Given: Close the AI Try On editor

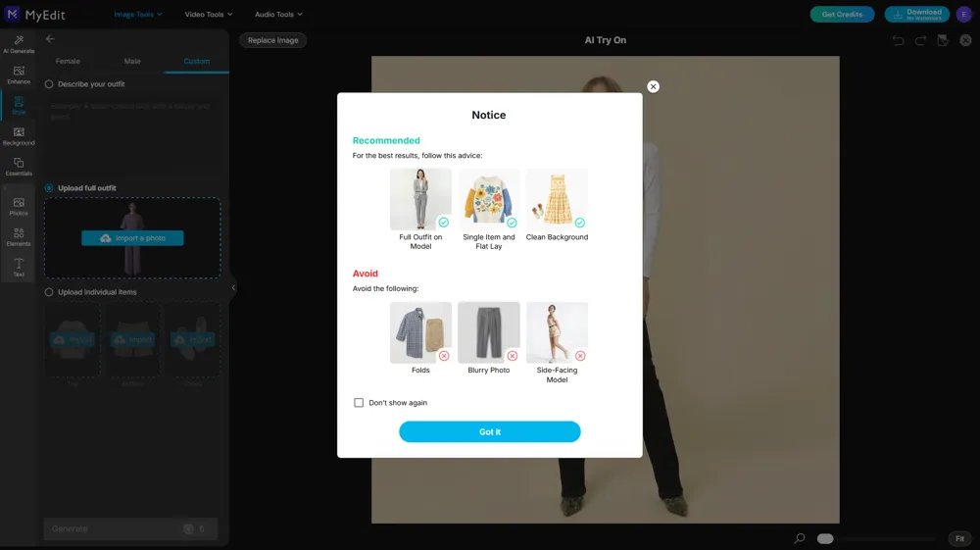Looking at the screenshot, I should pos(965,40).
